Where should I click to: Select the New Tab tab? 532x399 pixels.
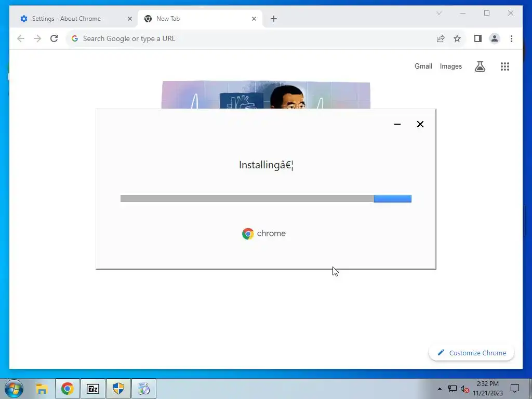point(200,19)
